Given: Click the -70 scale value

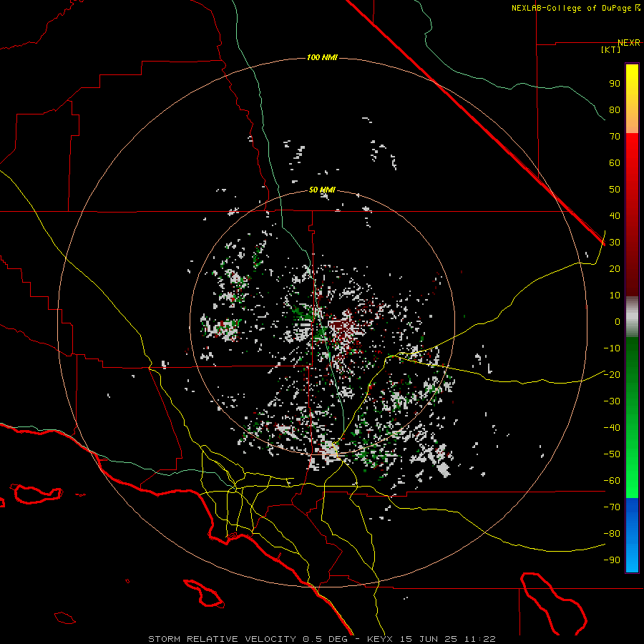Looking at the screenshot, I should (612, 507).
